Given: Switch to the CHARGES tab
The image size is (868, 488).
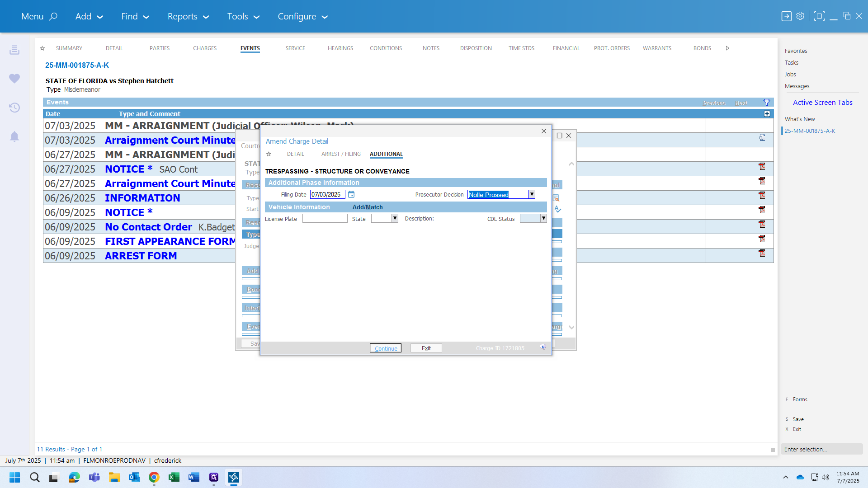Looking at the screenshot, I should (x=205, y=48).
